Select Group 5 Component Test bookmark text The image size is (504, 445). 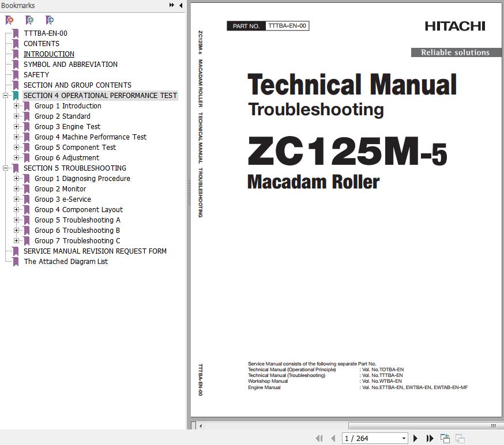75,147
